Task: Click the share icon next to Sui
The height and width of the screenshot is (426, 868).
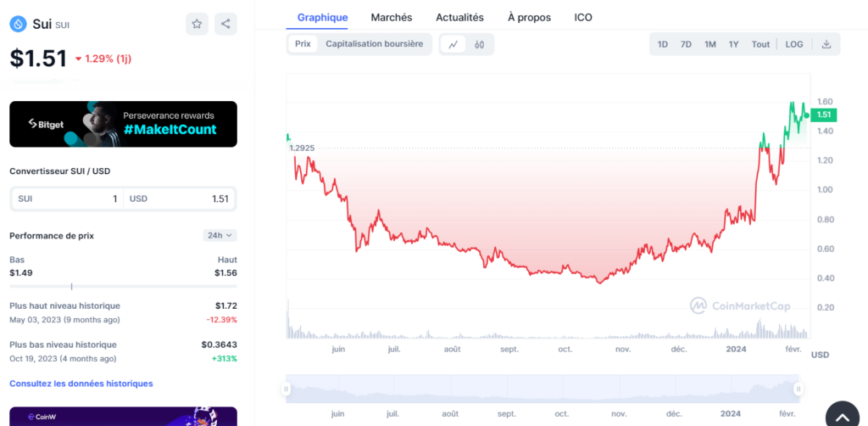Action: (225, 24)
